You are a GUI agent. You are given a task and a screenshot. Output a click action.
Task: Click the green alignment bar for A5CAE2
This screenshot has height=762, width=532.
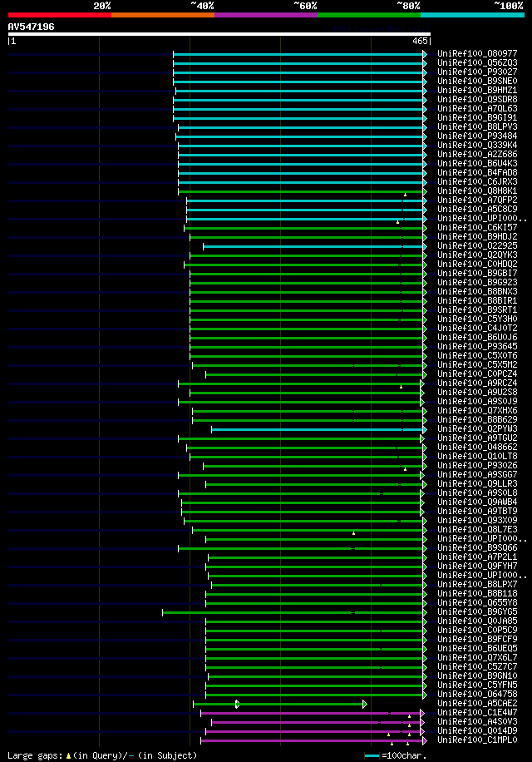278,704
